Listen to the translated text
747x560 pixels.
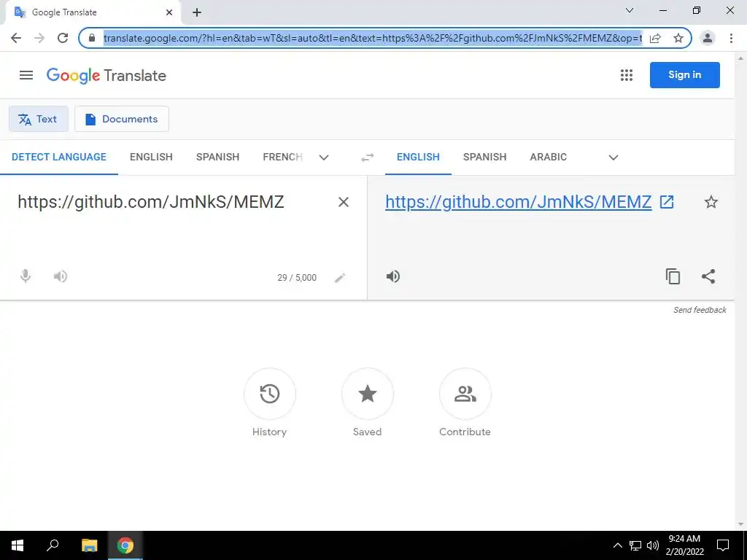tap(393, 276)
